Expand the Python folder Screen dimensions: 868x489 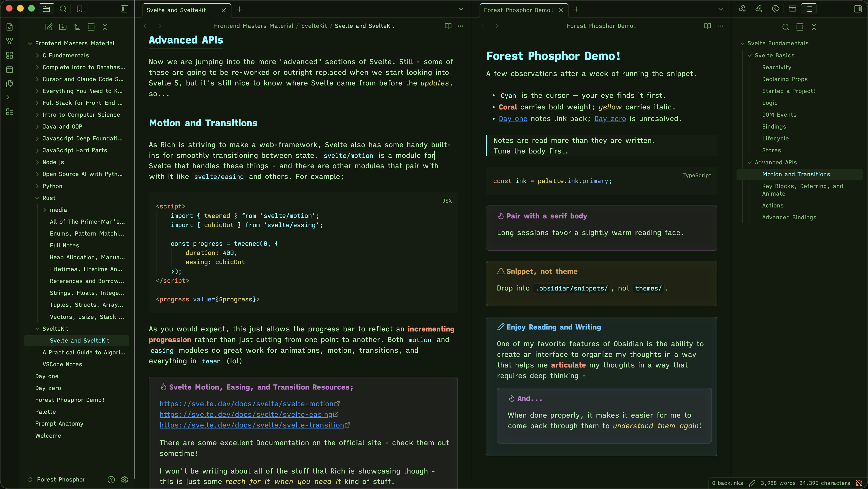(x=37, y=186)
